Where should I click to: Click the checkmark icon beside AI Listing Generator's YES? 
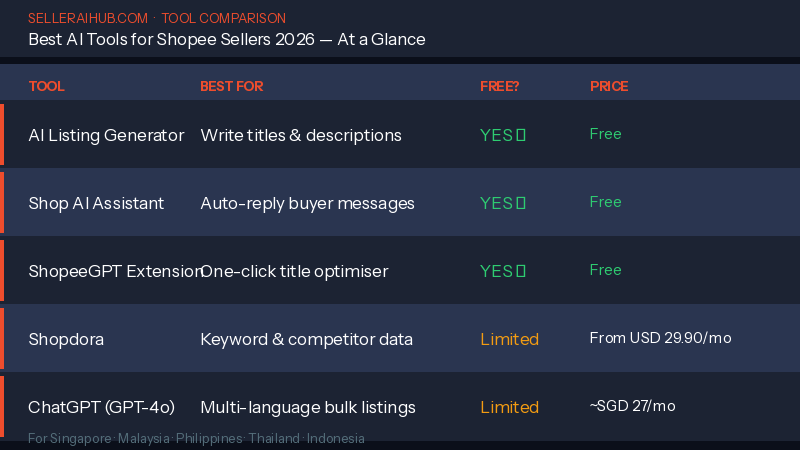(x=521, y=135)
